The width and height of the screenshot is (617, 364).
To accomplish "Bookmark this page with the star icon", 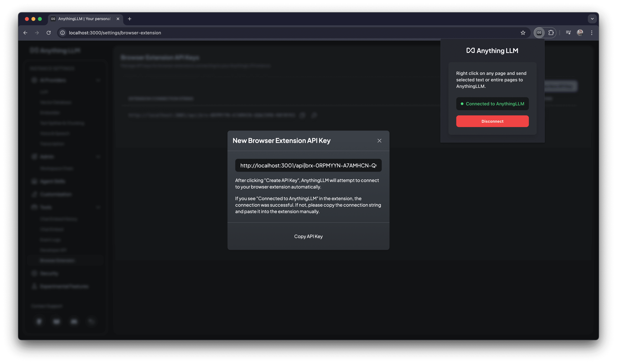I will click(523, 33).
